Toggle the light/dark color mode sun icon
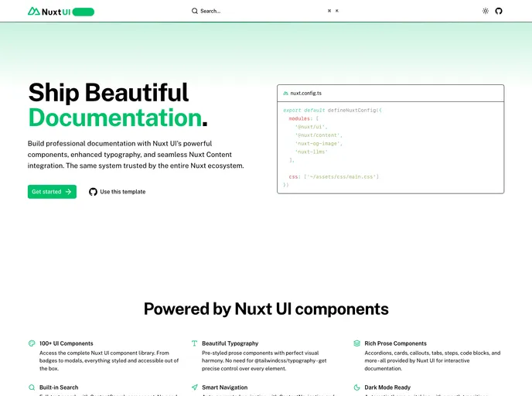 point(486,11)
